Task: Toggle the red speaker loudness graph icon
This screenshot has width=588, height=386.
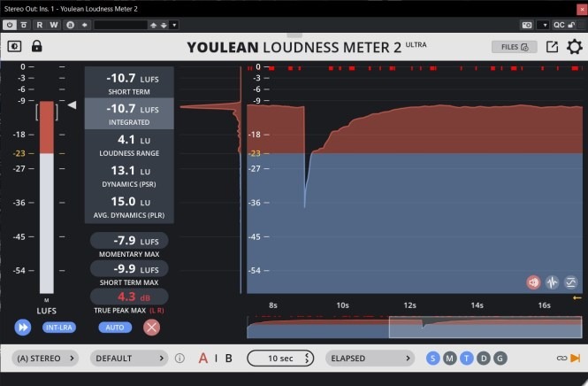Action: coord(533,282)
